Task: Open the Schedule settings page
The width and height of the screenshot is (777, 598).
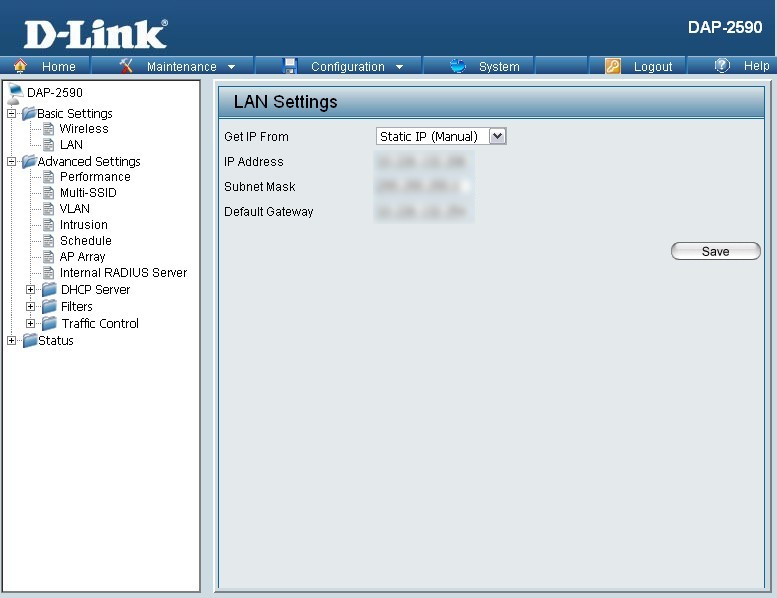Action: pos(86,241)
